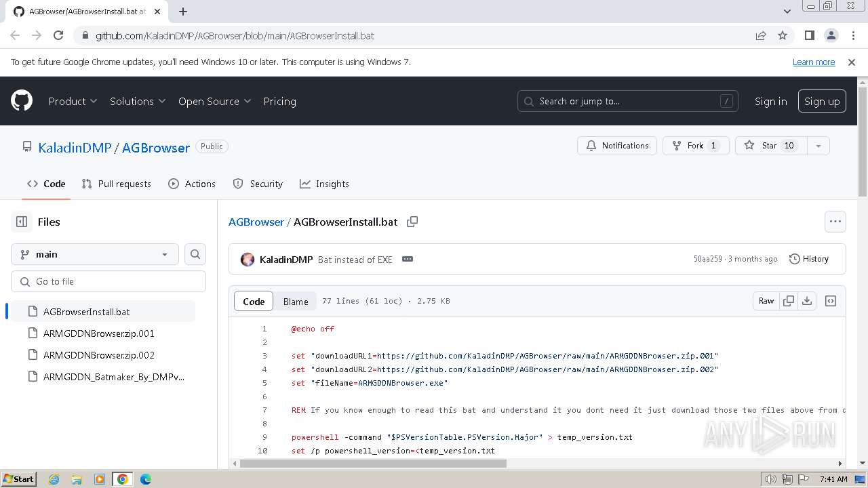Switch to Blame view

[296, 302]
